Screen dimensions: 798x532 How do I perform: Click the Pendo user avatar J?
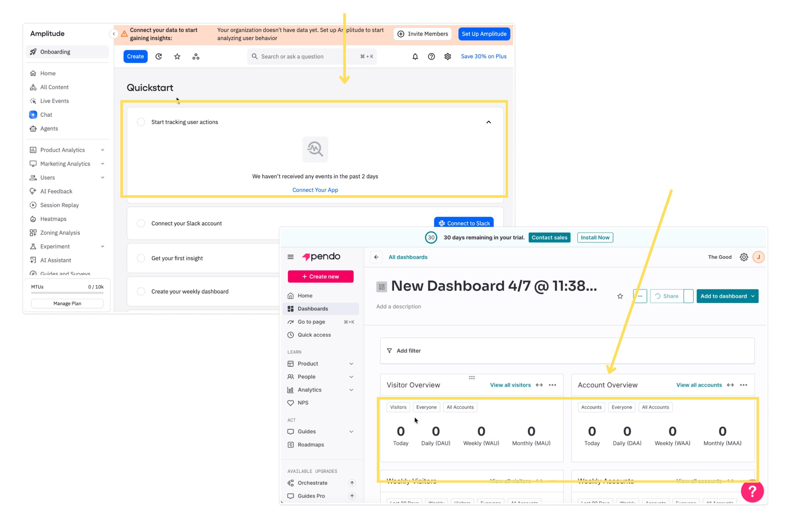[758, 257]
